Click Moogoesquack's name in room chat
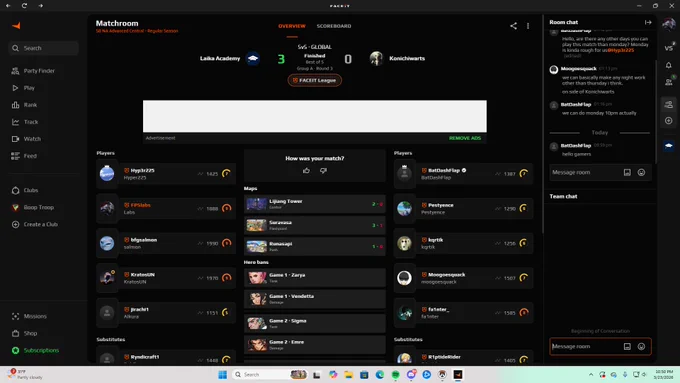Image resolution: width=680 pixels, height=383 pixels. point(579,69)
